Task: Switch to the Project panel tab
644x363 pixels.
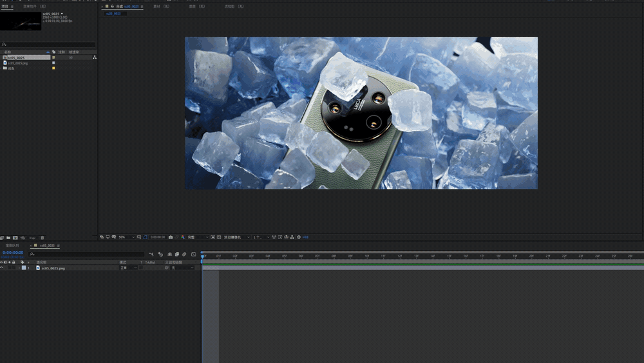Action: pos(5,6)
